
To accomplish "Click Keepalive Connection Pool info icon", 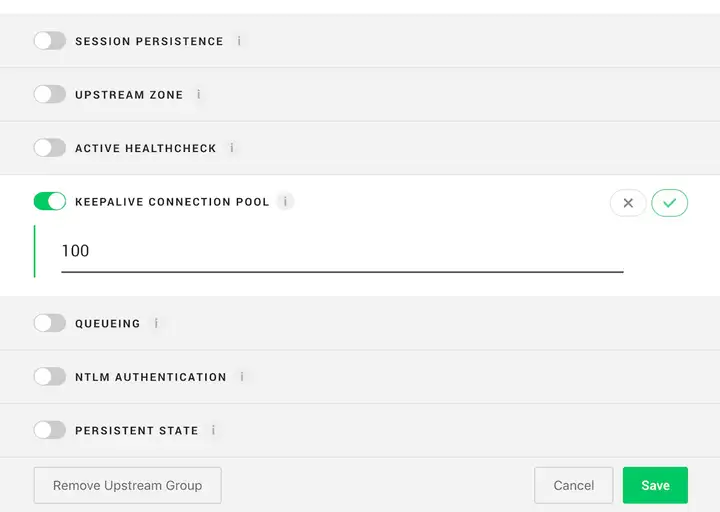I will (x=285, y=202).
